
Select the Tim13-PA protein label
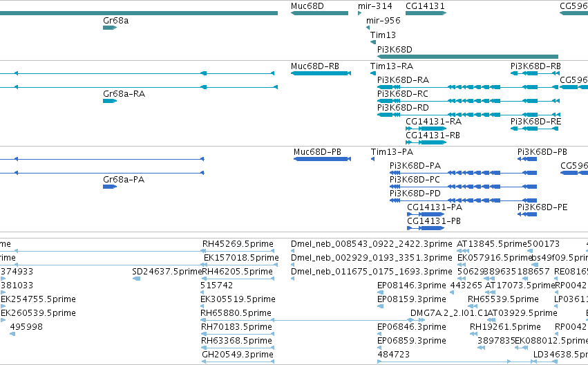(392, 152)
